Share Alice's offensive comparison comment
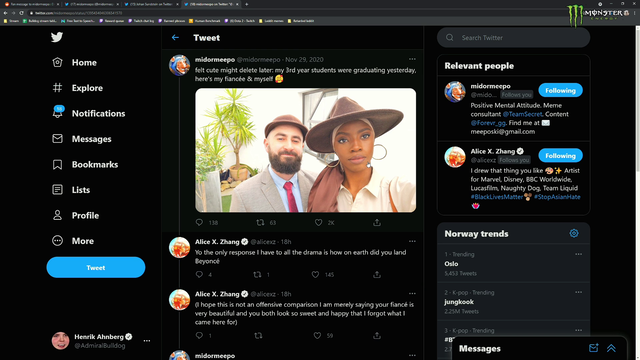 point(377,336)
